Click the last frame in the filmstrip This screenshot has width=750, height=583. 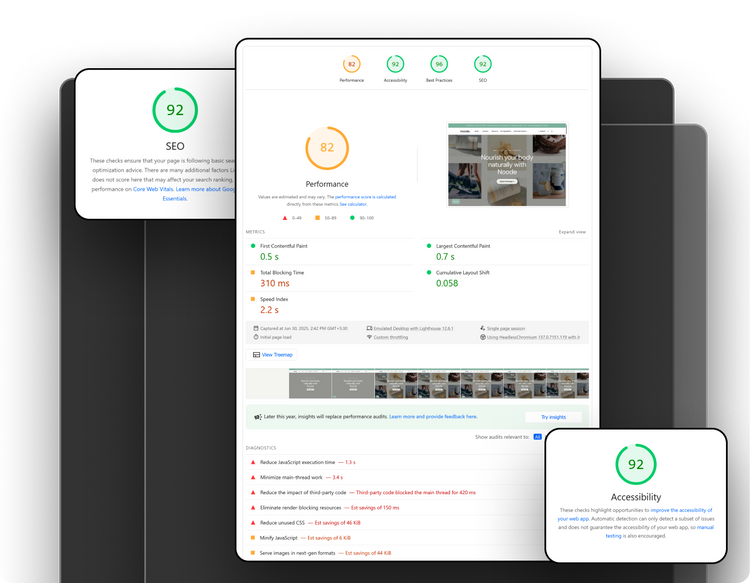568,384
